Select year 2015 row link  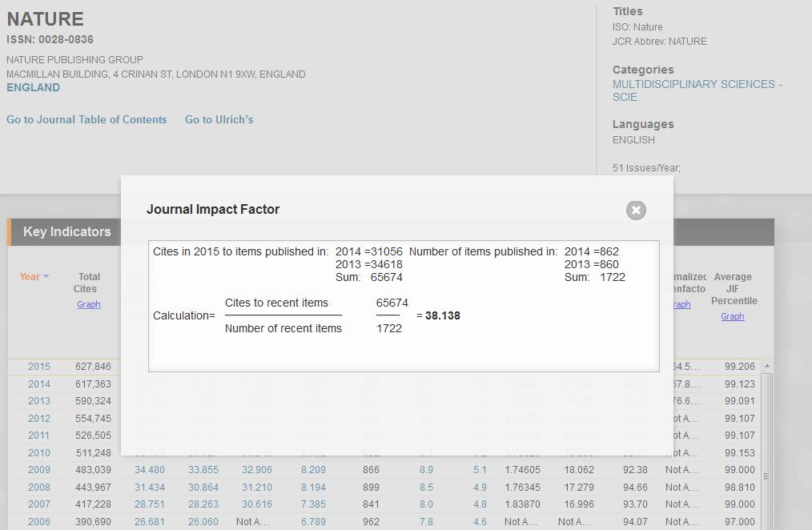click(39, 367)
